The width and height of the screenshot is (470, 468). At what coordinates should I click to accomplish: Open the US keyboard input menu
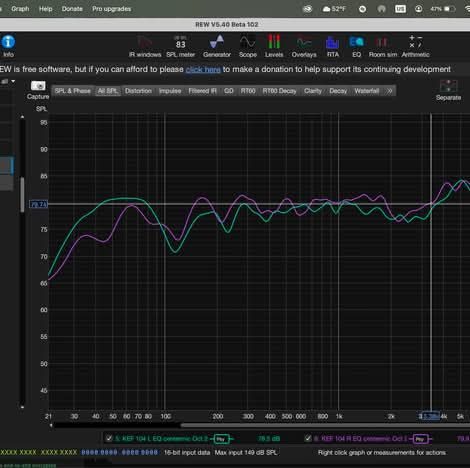tap(400, 9)
